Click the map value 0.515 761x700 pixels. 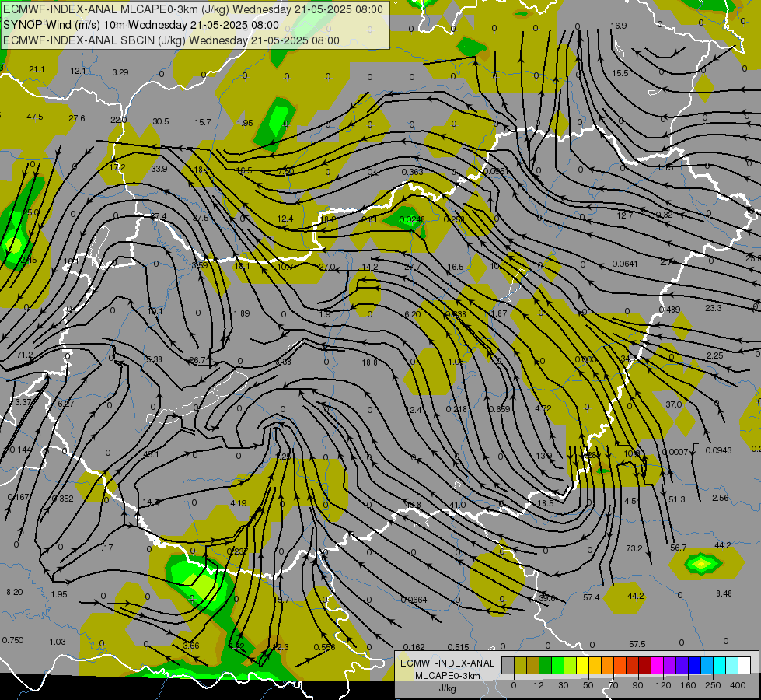(458, 647)
